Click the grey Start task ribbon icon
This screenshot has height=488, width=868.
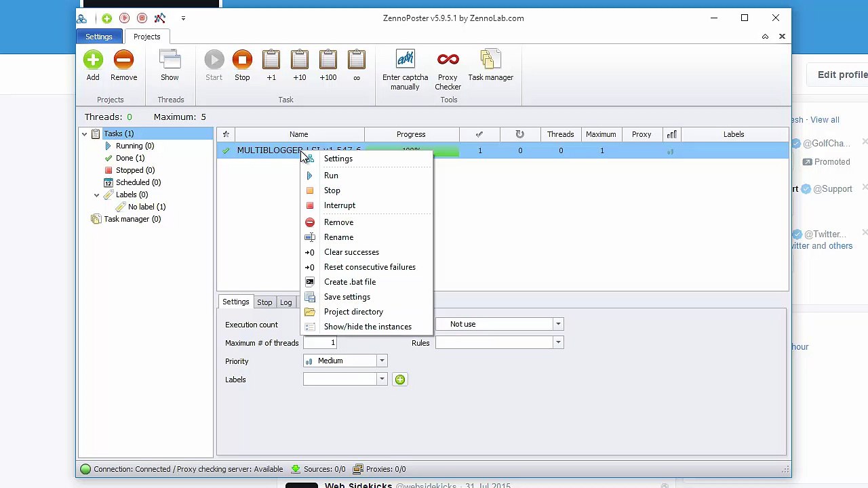[214, 60]
